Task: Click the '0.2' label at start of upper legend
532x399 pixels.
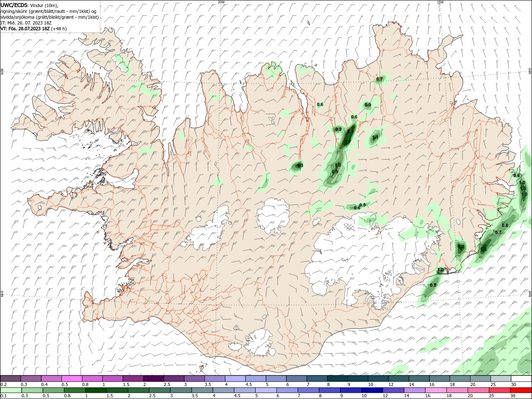Action: point(3,384)
